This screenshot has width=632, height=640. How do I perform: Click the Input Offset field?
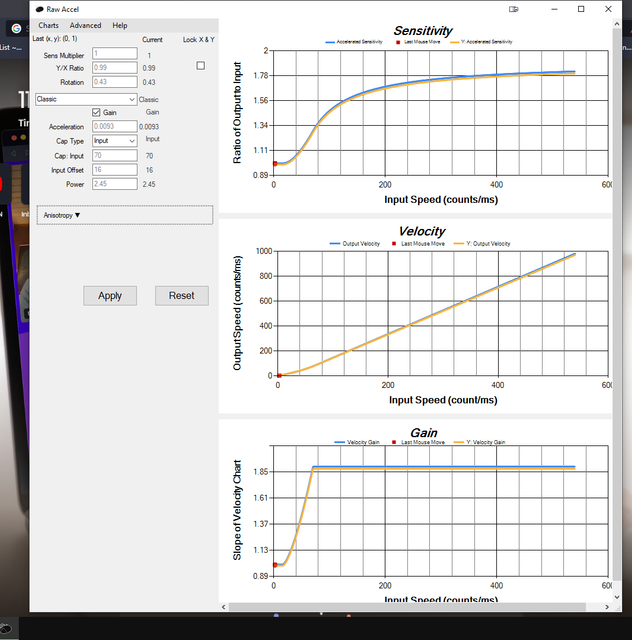[x=115, y=170]
